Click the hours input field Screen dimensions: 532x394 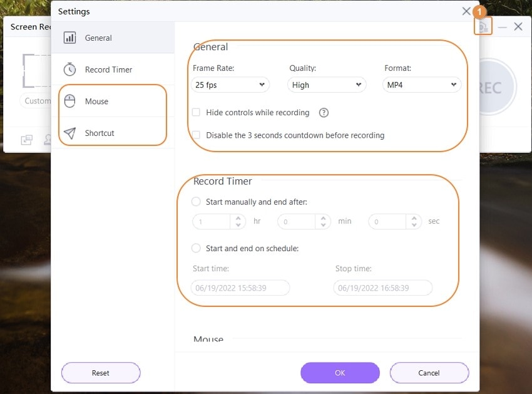tap(212, 222)
